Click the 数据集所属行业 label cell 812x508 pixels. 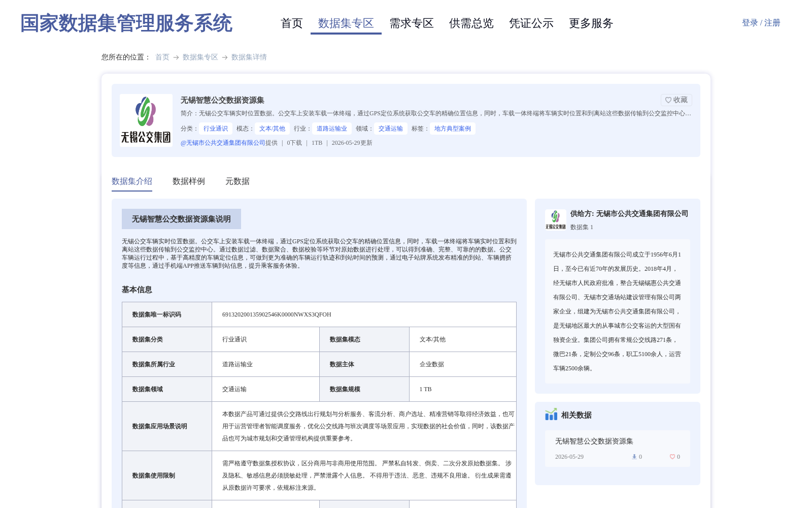pos(167,364)
